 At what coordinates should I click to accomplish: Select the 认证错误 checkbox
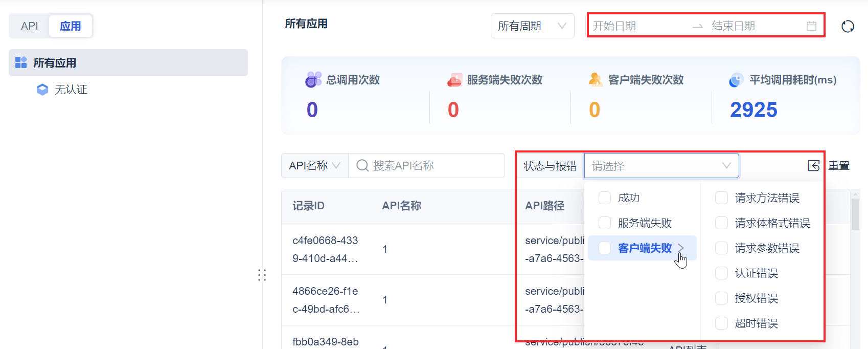721,273
